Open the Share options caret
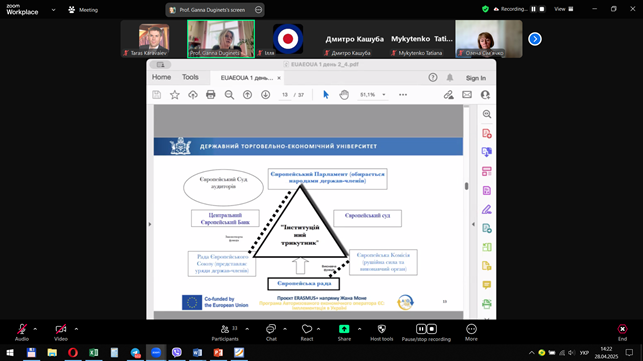The image size is (643, 361). click(x=360, y=329)
